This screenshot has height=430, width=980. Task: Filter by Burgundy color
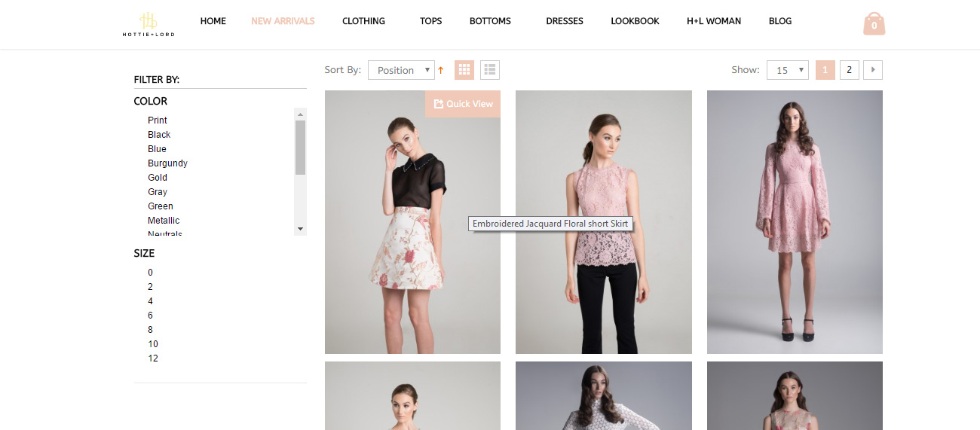[167, 163]
